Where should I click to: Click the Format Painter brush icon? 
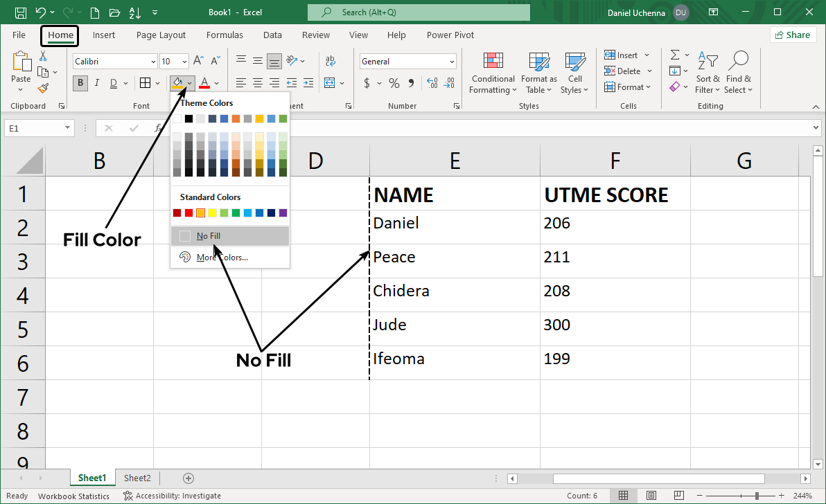tap(43, 88)
